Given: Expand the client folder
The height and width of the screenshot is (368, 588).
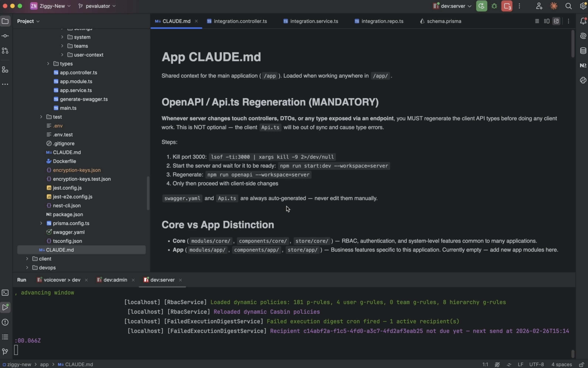Looking at the screenshot, I should click(x=27, y=259).
